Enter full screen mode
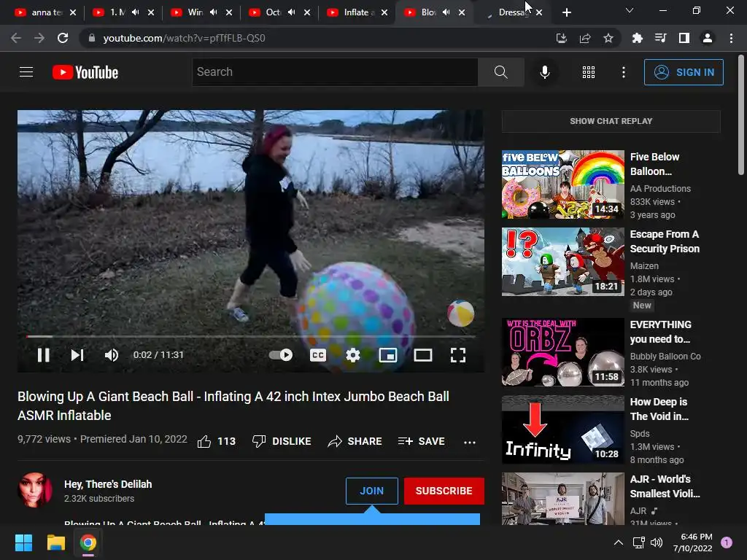747x560 pixels. click(x=458, y=355)
